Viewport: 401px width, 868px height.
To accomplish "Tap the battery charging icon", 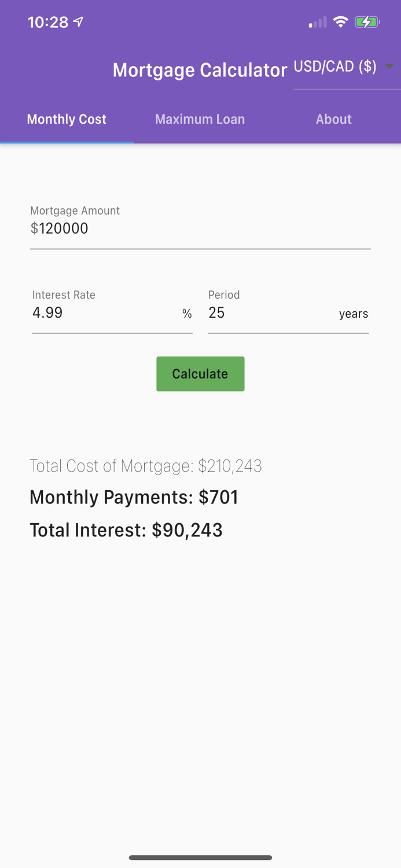I will 367,21.
